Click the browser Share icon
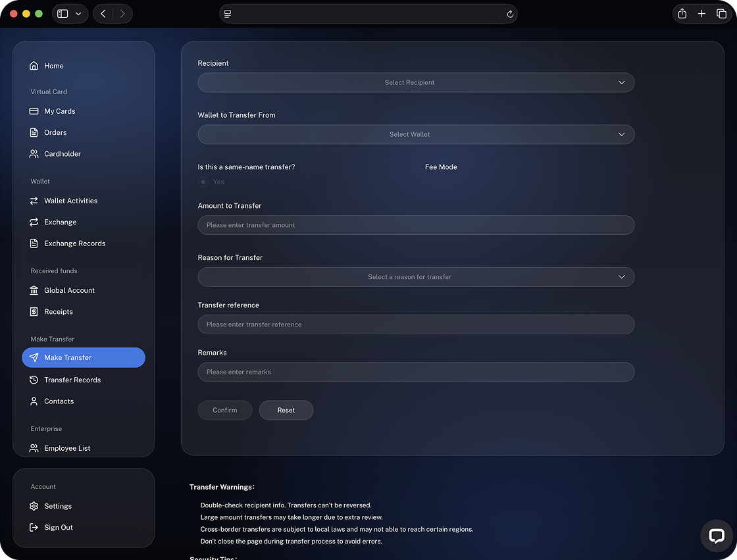The height and width of the screenshot is (560, 737). [682, 14]
